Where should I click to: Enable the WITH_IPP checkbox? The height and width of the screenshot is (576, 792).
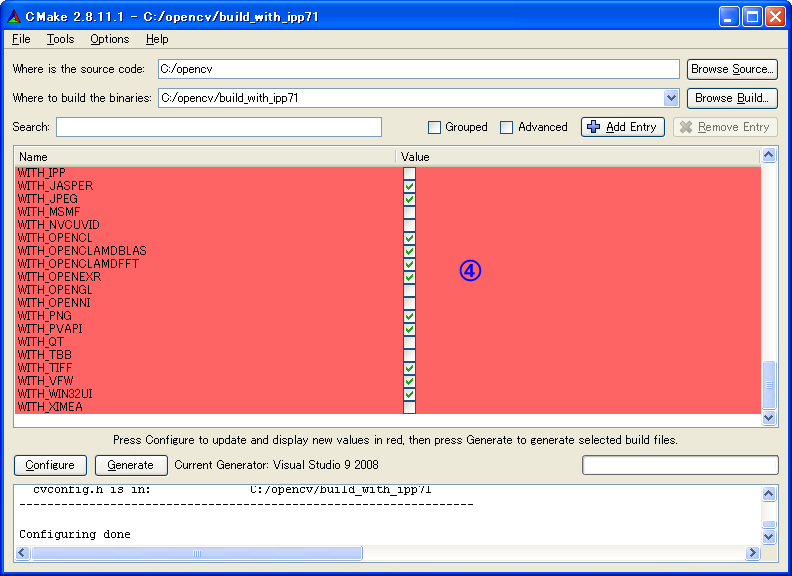[x=409, y=173]
